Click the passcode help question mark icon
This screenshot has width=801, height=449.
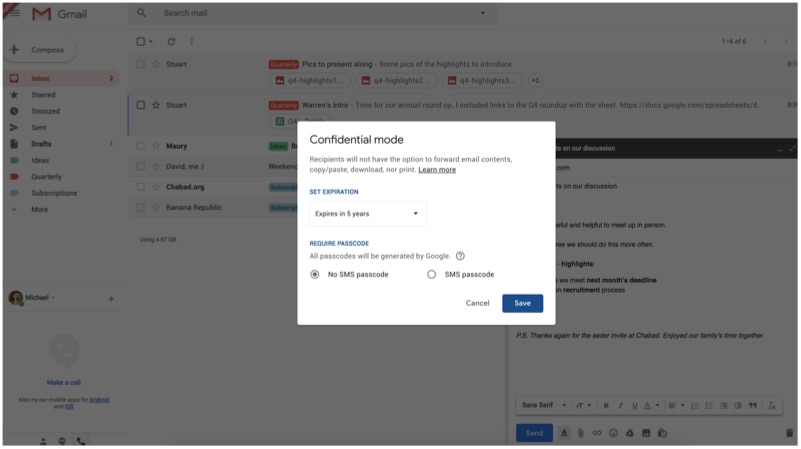pos(460,256)
